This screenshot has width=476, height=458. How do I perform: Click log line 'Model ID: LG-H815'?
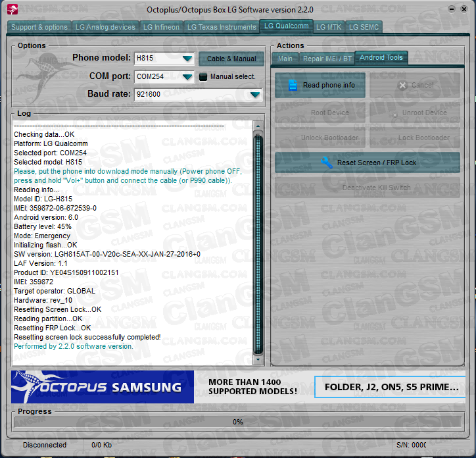43,199
